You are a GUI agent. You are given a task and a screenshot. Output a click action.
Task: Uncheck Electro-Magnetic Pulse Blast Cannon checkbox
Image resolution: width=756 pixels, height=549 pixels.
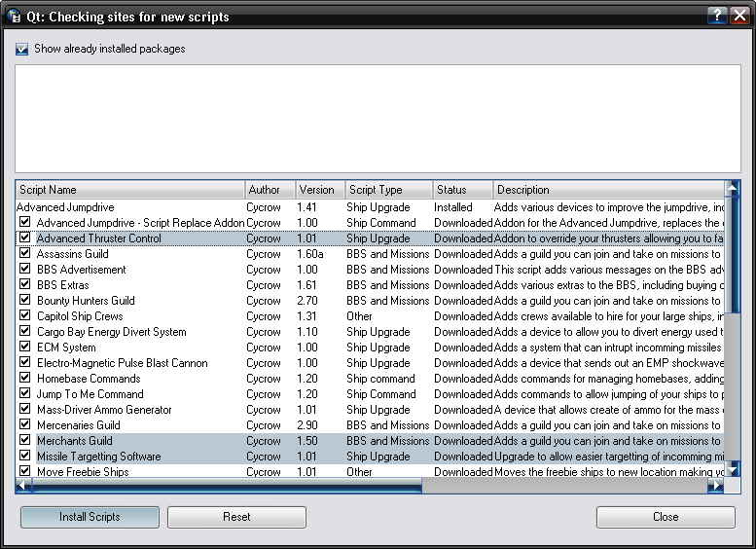pos(24,362)
